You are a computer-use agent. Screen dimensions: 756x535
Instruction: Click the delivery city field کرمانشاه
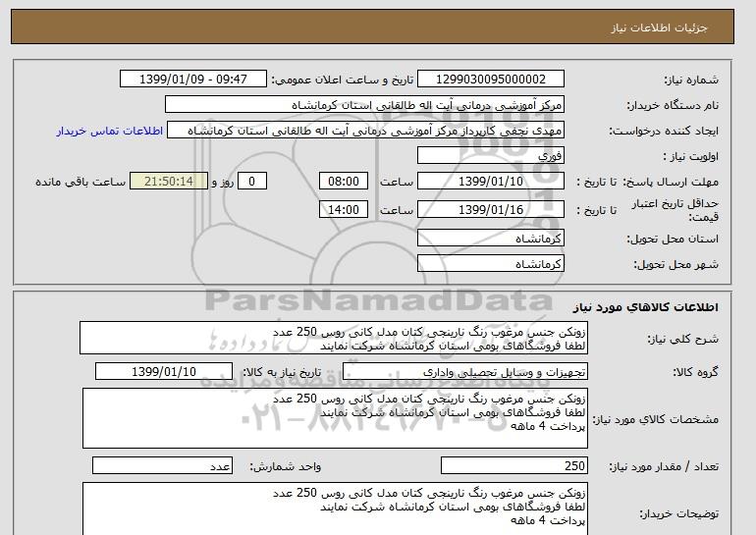click(x=490, y=264)
